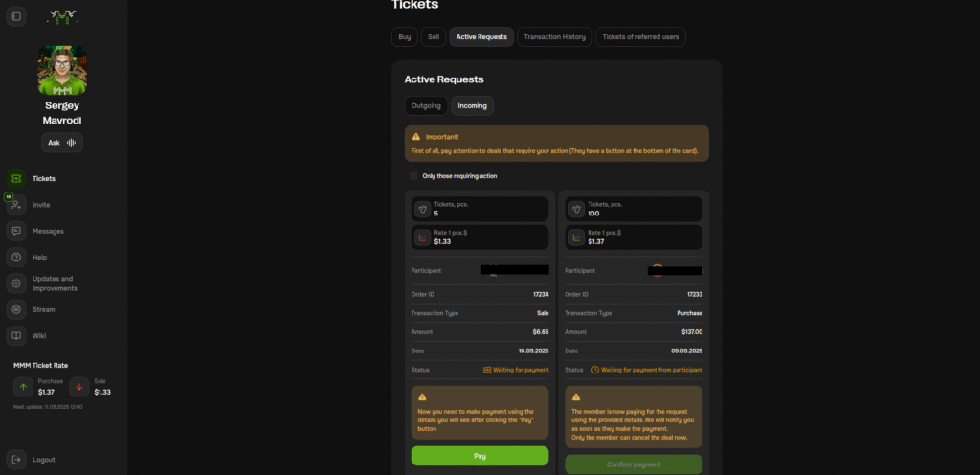980x475 pixels.
Task: Enable 'Only those requiring action' checkbox
Action: click(414, 176)
